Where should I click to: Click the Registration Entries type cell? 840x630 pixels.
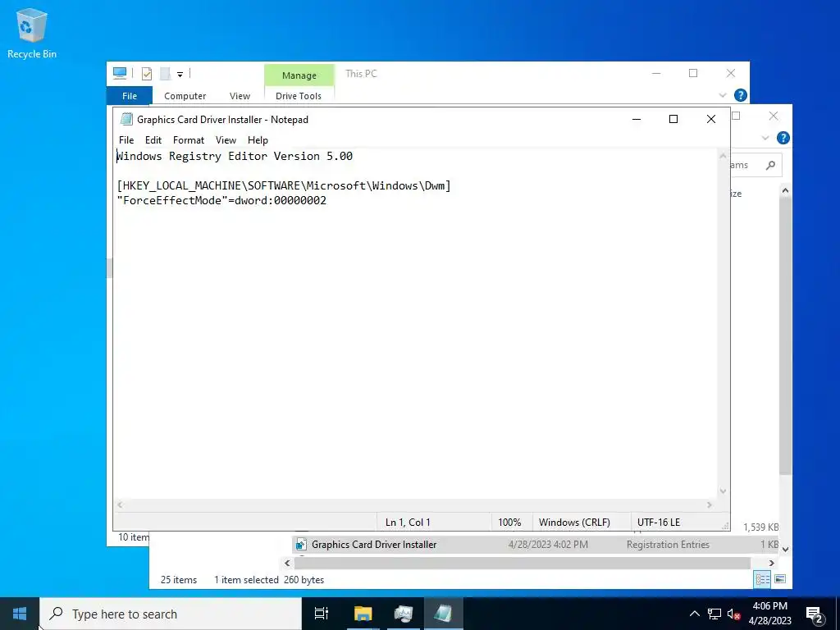[x=668, y=545]
